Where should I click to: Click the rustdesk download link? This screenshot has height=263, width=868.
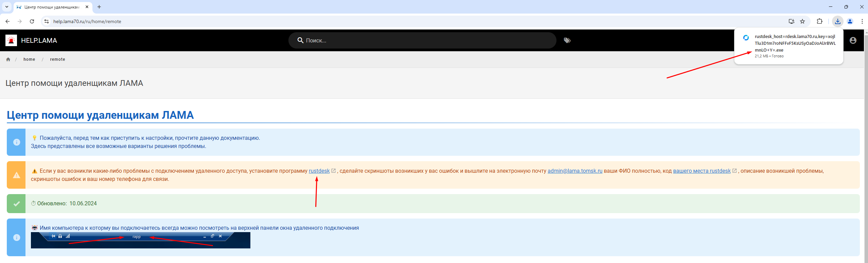(319, 171)
